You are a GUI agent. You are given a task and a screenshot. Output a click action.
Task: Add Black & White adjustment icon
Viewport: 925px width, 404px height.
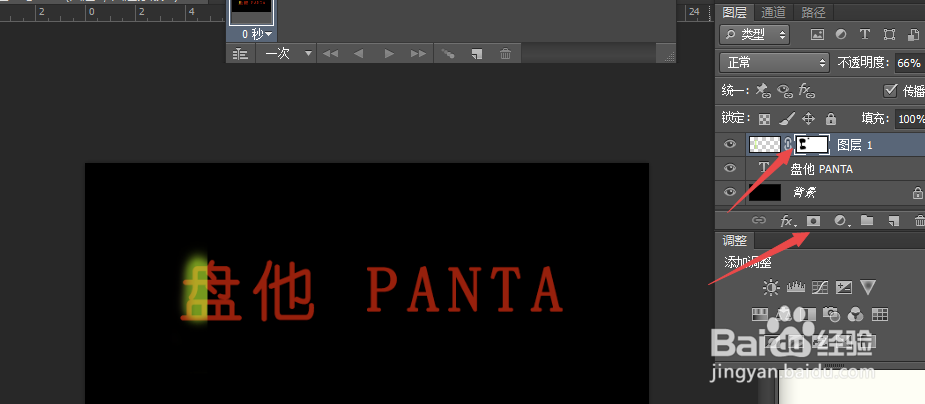[808, 314]
